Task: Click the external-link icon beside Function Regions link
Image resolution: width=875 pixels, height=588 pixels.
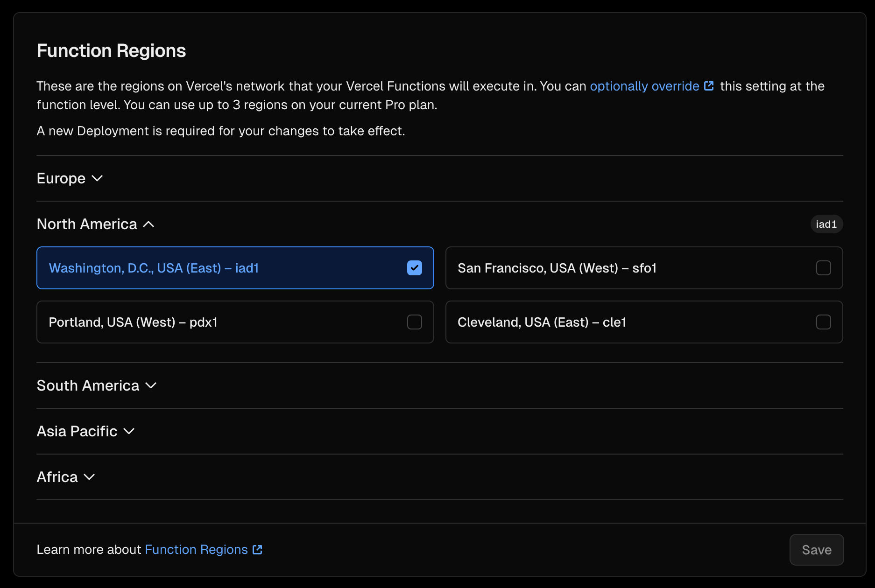Action: point(257,550)
